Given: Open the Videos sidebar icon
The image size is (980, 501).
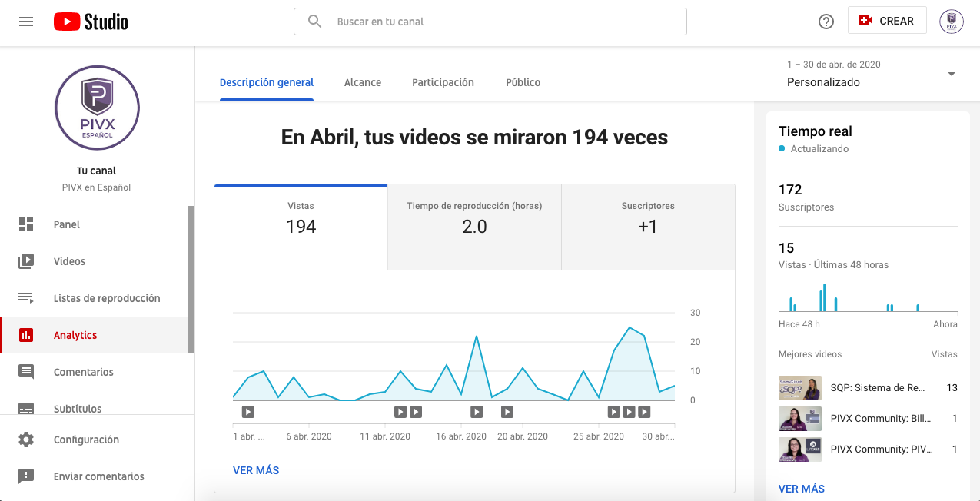Looking at the screenshot, I should coord(26,261).
